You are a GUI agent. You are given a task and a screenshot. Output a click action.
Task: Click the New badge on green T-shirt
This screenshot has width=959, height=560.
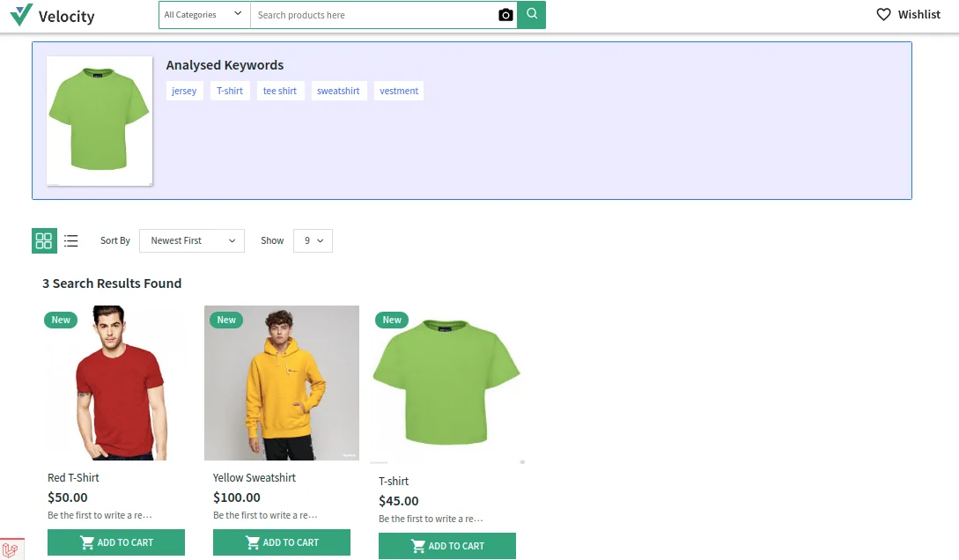coord(392,320)
